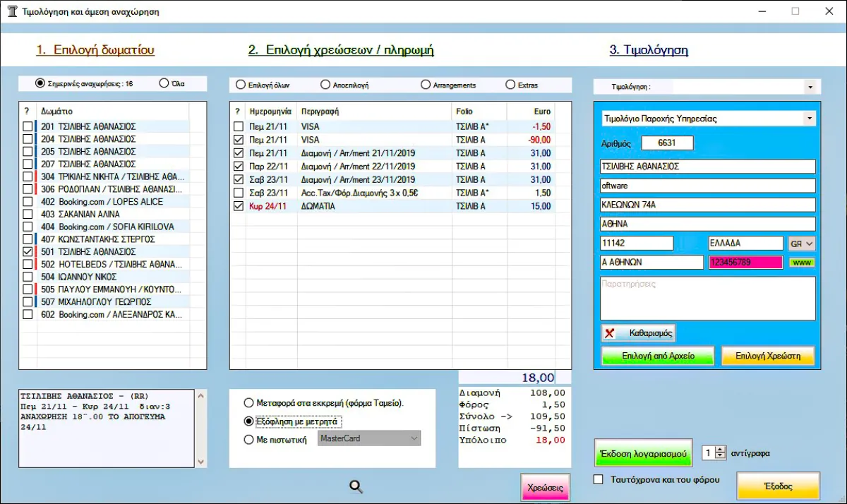Check the Acc.Tax charge on Σαβ 23/11

[x=239, y=193]
